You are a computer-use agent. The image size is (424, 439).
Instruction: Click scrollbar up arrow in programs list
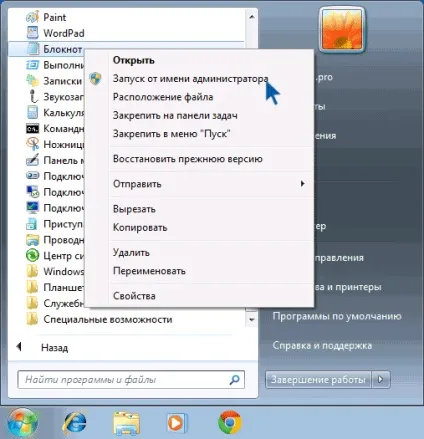tap(252, 16)
